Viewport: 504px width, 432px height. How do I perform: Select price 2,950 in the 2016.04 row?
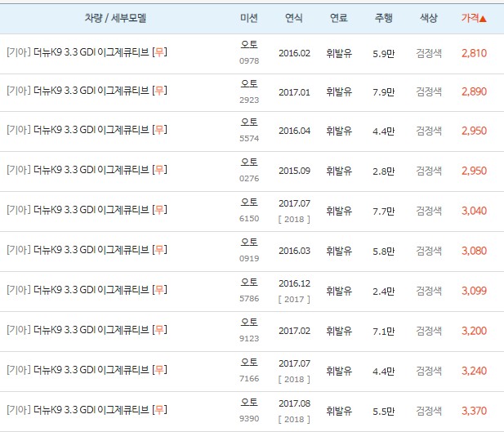[x=474, y=131]
